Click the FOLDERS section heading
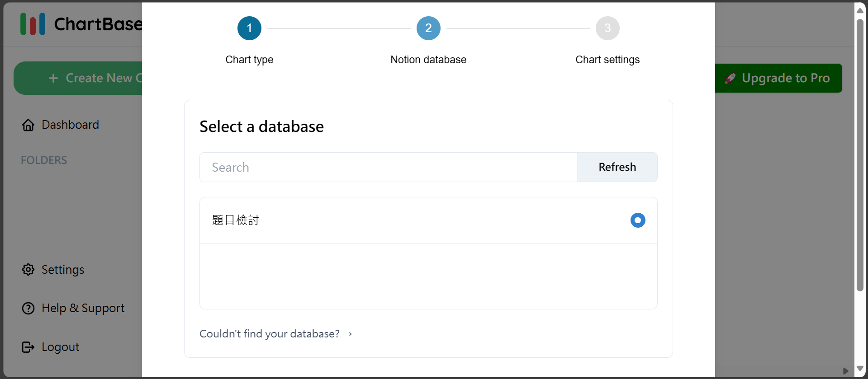Image resolution: width=868 pixels, height=379 pixels. tap(44, 160)
